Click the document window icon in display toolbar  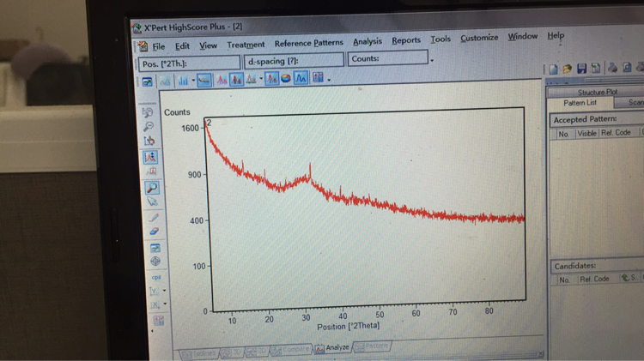click(x=147, y=82)
